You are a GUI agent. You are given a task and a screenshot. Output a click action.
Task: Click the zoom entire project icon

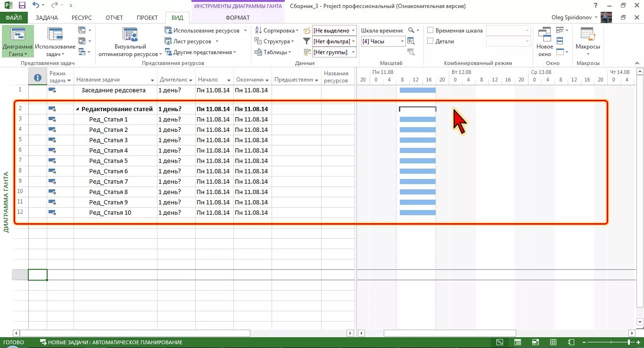coord(411,41)
